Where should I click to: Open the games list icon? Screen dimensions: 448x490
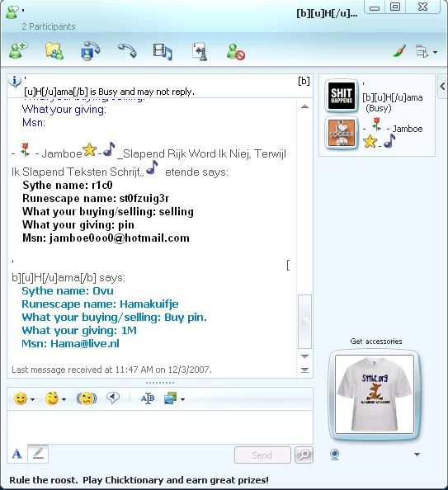(x=200, y=51)
